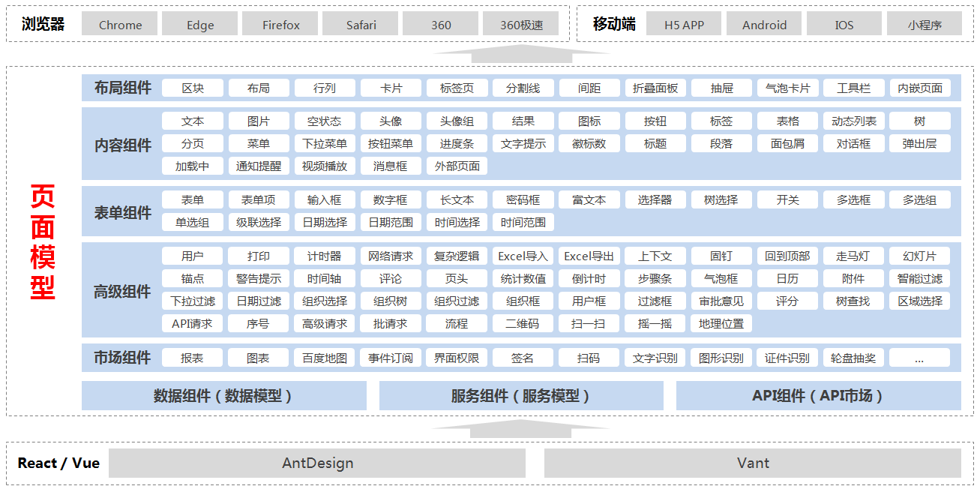980x492 pixels.
Task: Click the "日期范围" box
Action: click(x=391, y=222)
